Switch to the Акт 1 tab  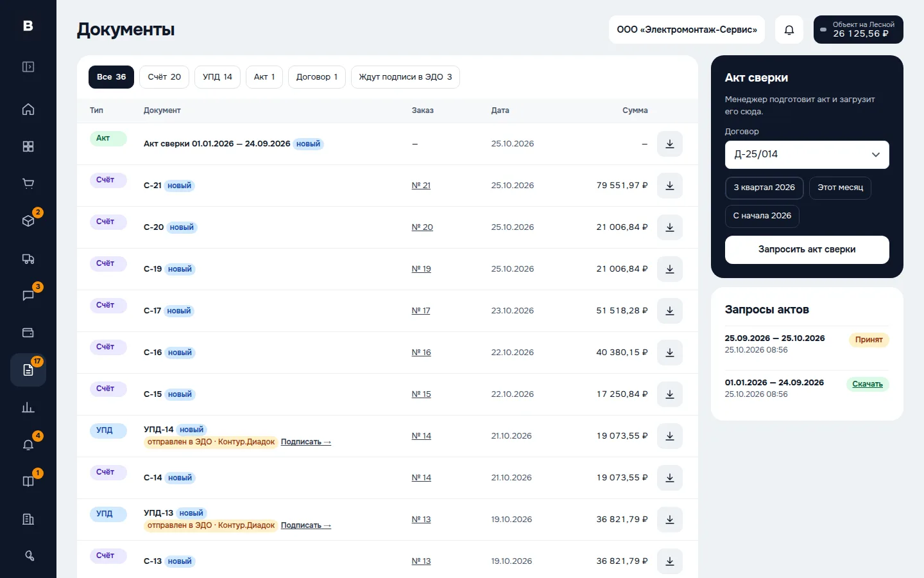click(x=264, y=77)
